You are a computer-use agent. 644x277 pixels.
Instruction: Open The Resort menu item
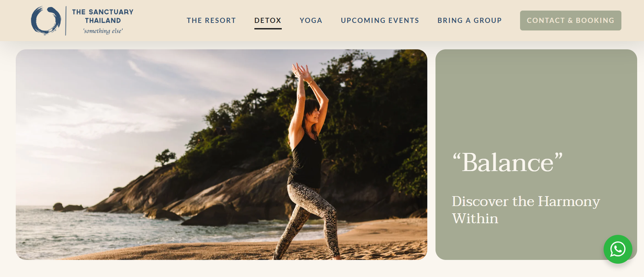pyautogui.click(x=211, y=20)
